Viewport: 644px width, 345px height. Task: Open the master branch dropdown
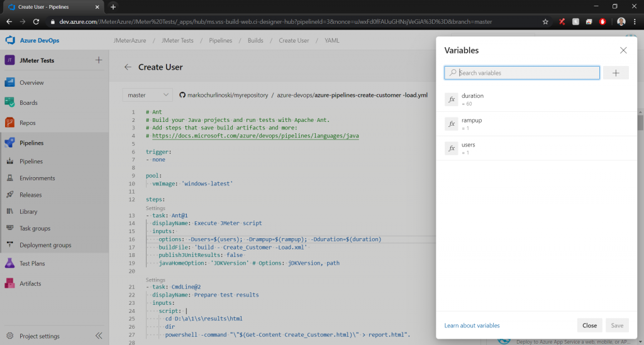pyautogui.click(x=147, y=95)
